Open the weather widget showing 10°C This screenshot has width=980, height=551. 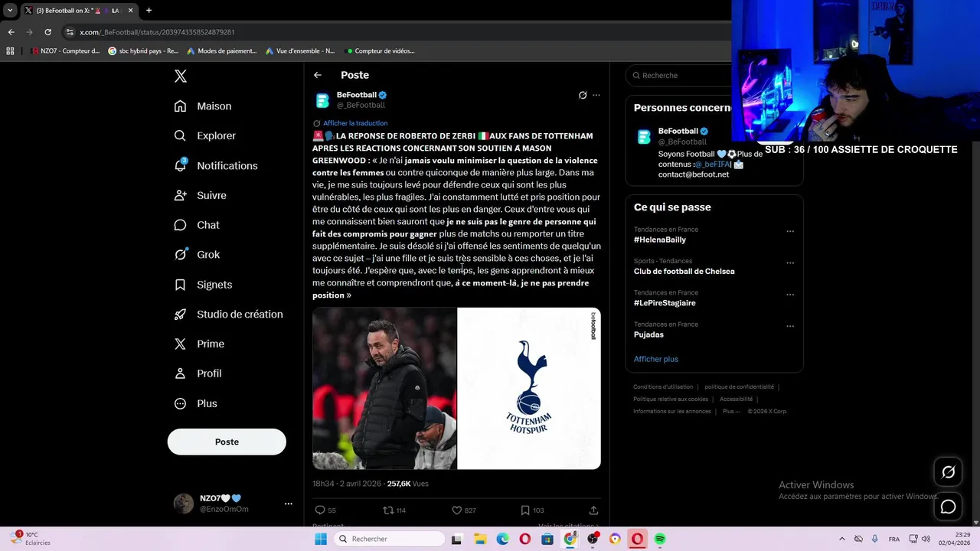click(31, 539)
